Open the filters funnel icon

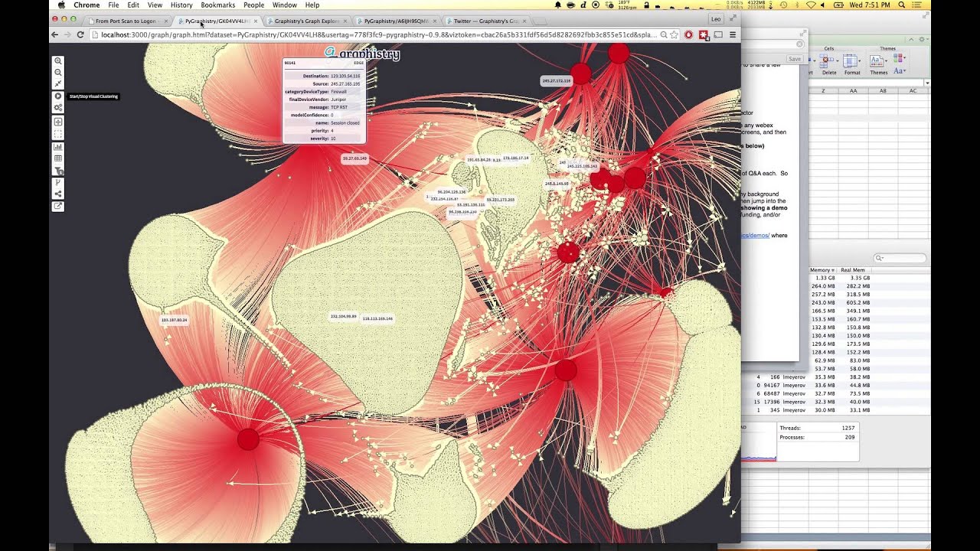point(57,170)
